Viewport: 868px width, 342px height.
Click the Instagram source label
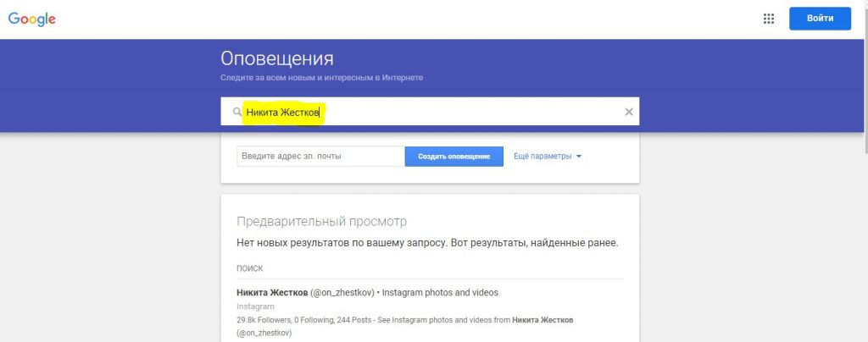tap(255, 306)
